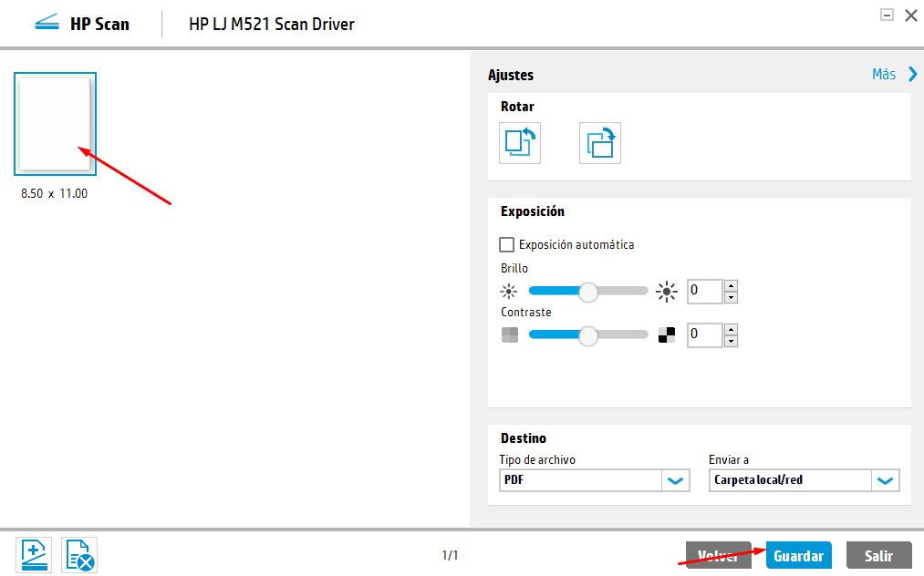924x576 pixels.
Task: Click the add scan page icon
Action: coord(34,555)
